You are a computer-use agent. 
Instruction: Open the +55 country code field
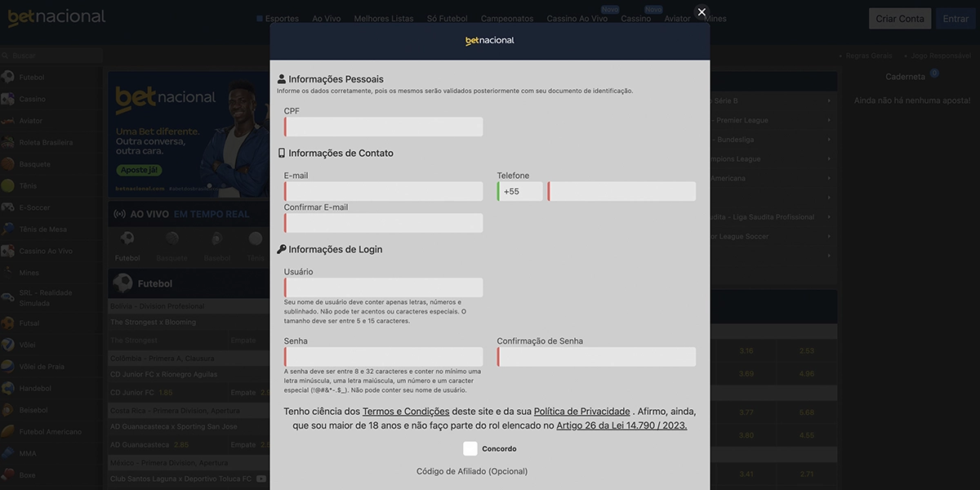(520, 191)
